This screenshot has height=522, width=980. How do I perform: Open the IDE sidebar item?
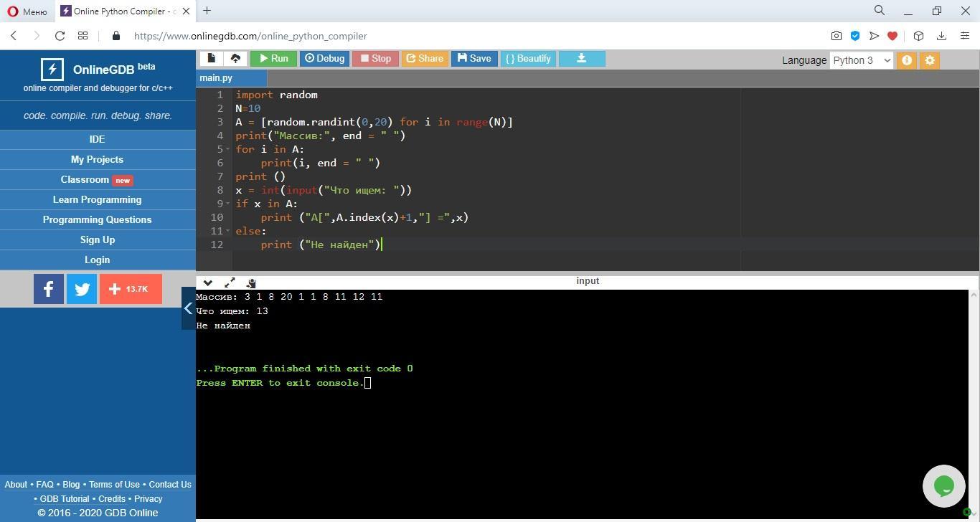(x=98, y=139)
